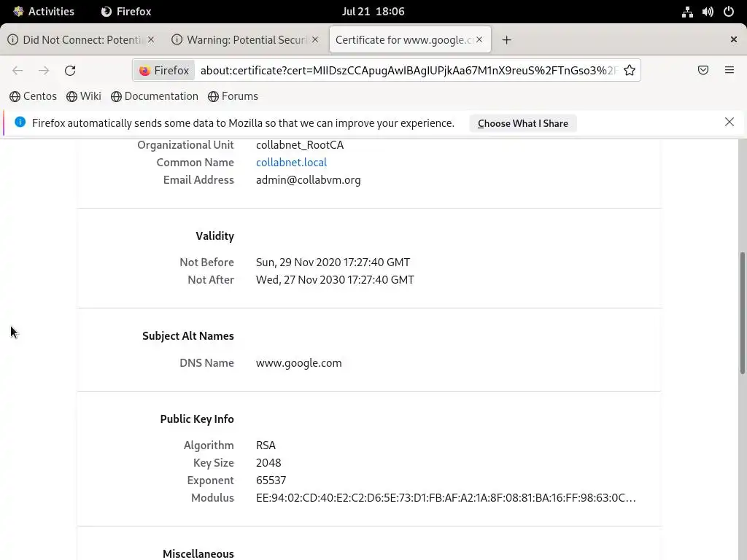This screenshot has width=747, height=560.
Task: Reload the current page
Action: [x=70, y=71]
